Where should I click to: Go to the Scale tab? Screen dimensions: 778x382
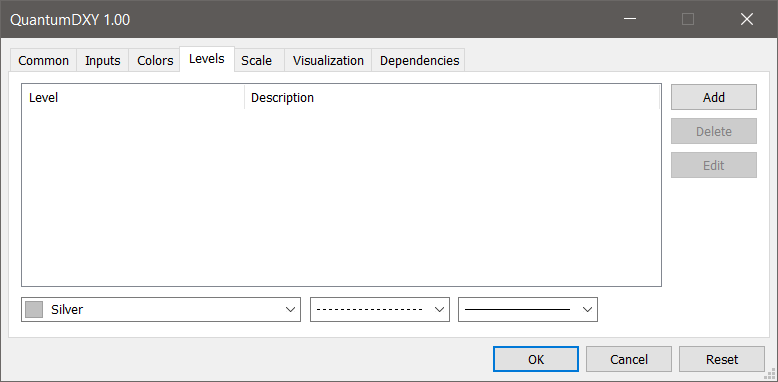click(257, 61)
